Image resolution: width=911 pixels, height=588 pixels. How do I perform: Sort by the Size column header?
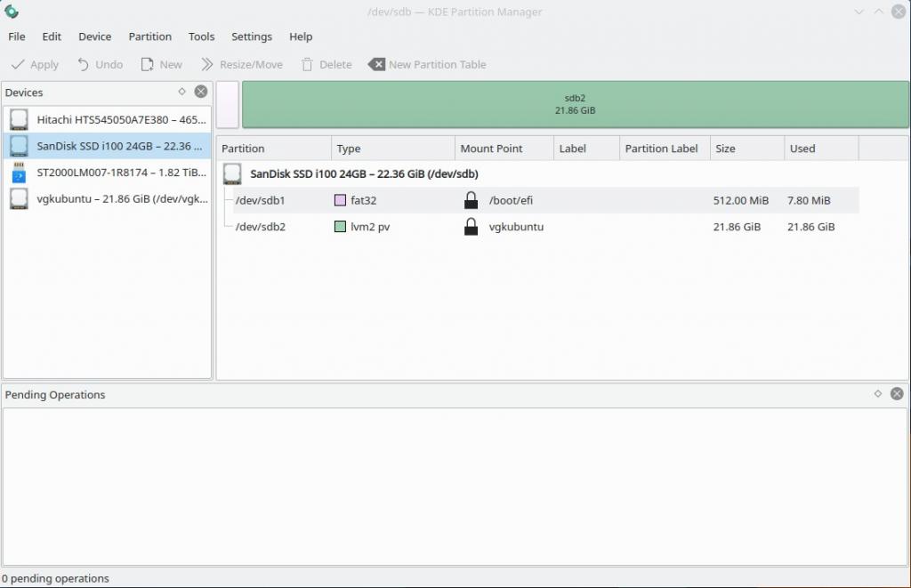[x=746, y=149]
